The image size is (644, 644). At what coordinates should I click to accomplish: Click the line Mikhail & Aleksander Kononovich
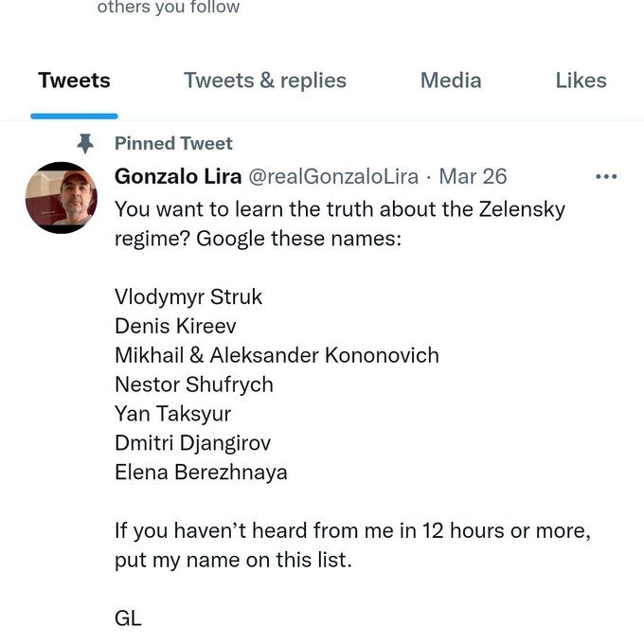(x=277, y=355)
